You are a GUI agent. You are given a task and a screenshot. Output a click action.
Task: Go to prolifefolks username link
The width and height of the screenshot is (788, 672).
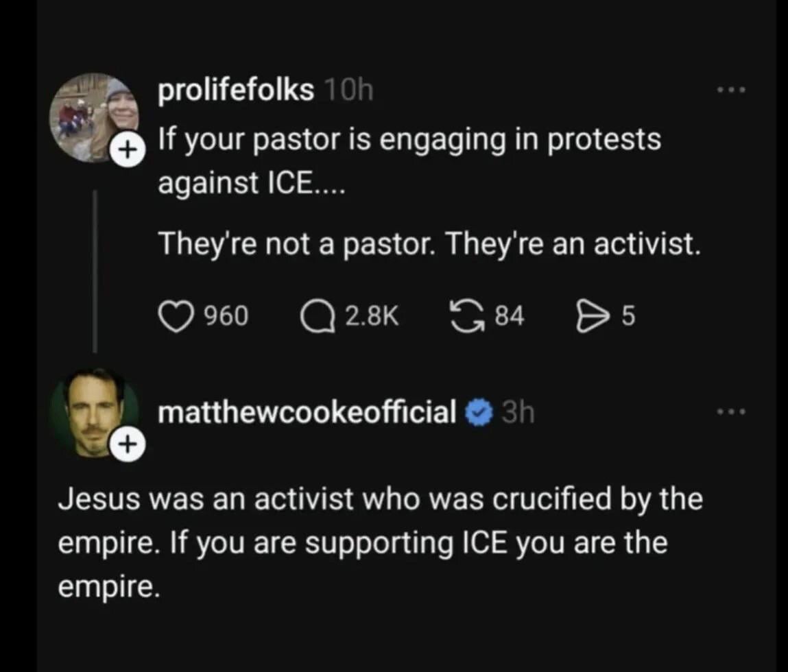[236, 90]
